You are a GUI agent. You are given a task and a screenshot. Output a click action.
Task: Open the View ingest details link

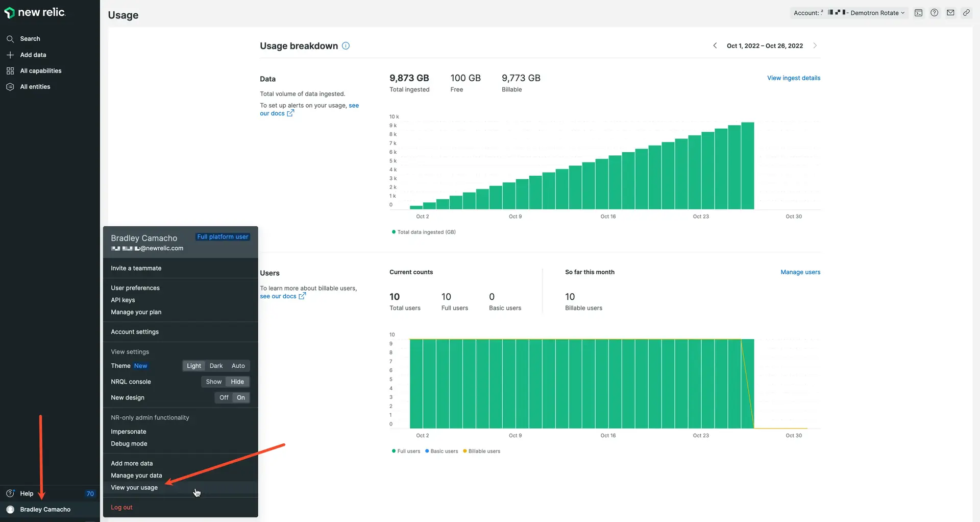click(793, 78)
